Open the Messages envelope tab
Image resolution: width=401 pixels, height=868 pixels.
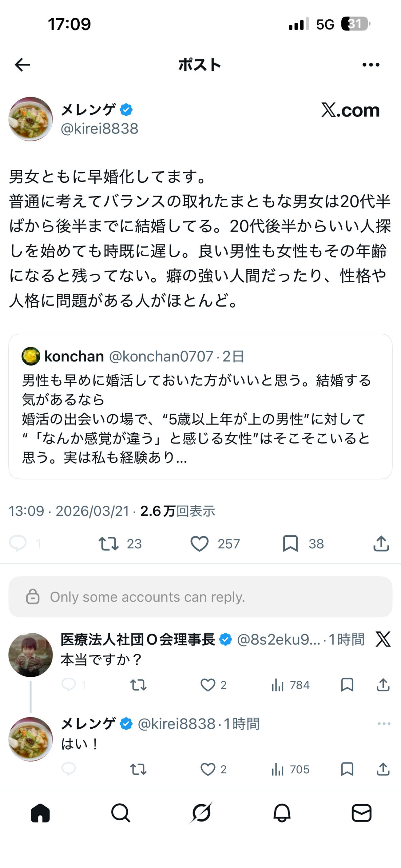coord(362,813)
